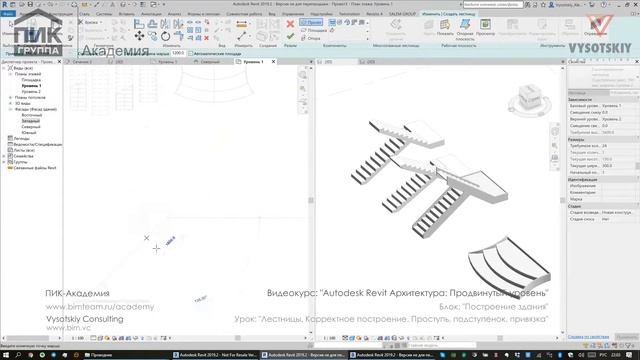Select the Пролет run component tool
This screenshot has height=360, width=640.
pos(311,22)
